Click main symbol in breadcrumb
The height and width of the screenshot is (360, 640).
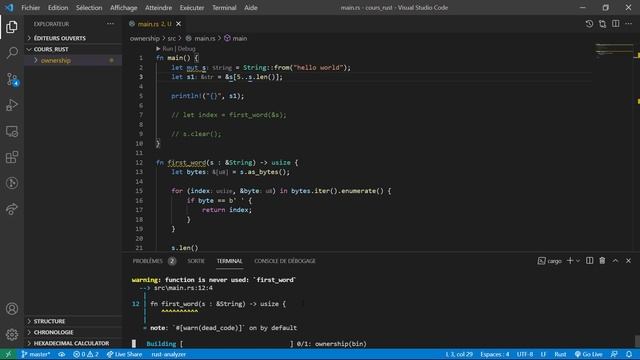click(236, 38)
